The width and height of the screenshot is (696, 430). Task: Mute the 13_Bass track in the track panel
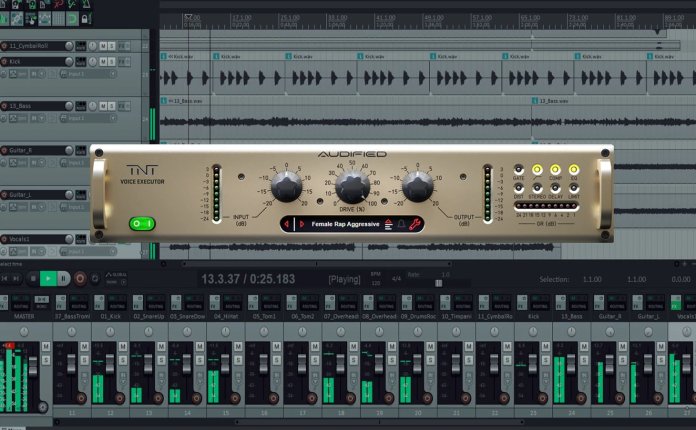coord(103,106)
